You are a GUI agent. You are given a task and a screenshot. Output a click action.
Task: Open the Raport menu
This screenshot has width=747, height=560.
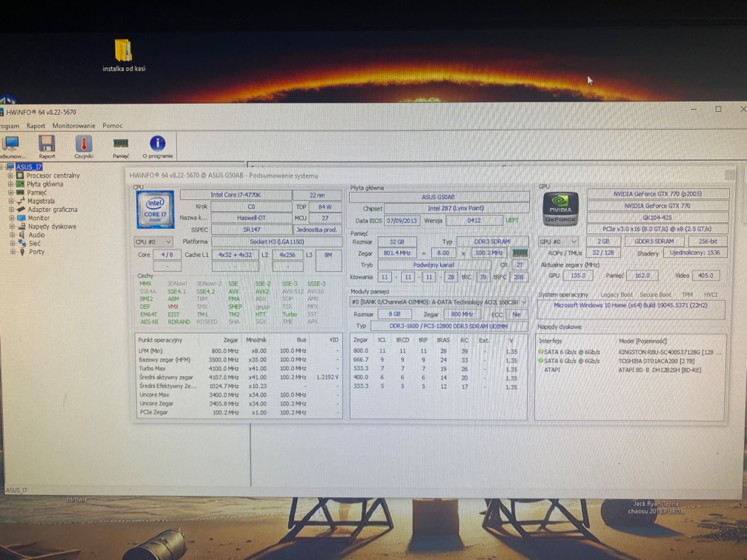pos(36,126)
